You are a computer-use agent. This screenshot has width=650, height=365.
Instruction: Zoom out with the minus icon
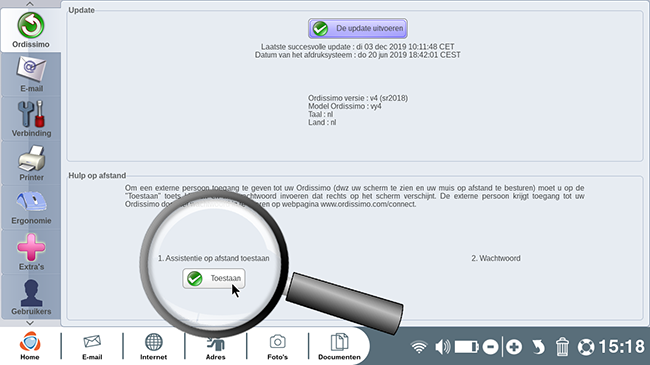(x=490, y=347)
